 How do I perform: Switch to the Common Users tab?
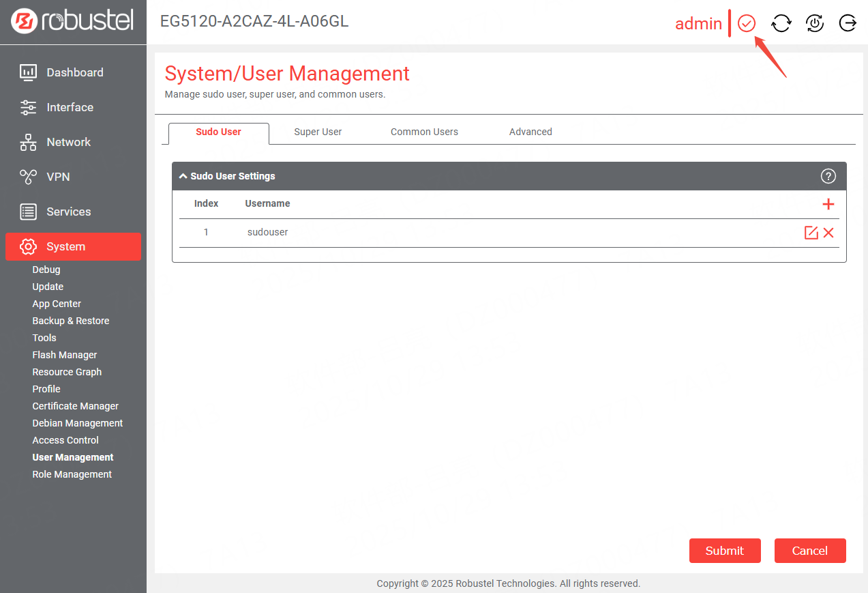tap(424, 132)
